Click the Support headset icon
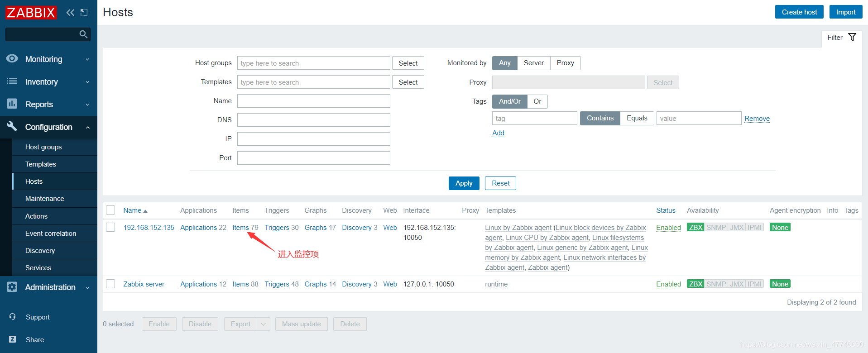The width and height of the screenshot is (868, 353). tap(13, 317)
